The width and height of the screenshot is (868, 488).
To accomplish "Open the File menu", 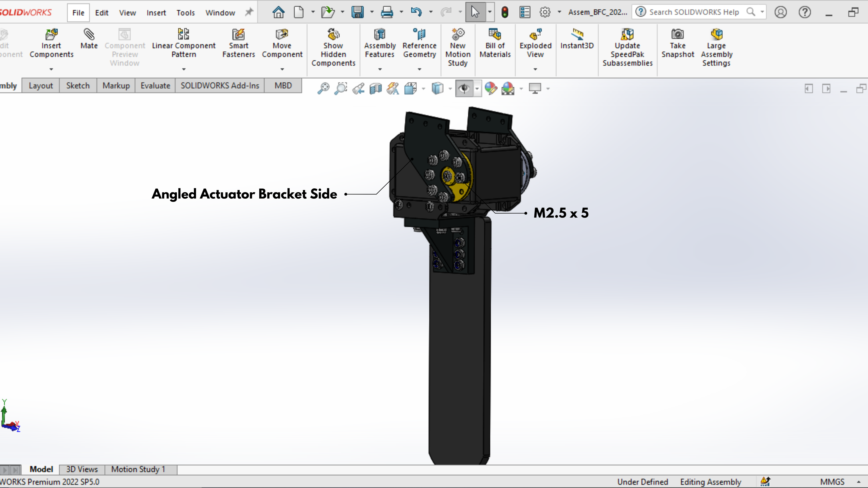I will [78, 13].
